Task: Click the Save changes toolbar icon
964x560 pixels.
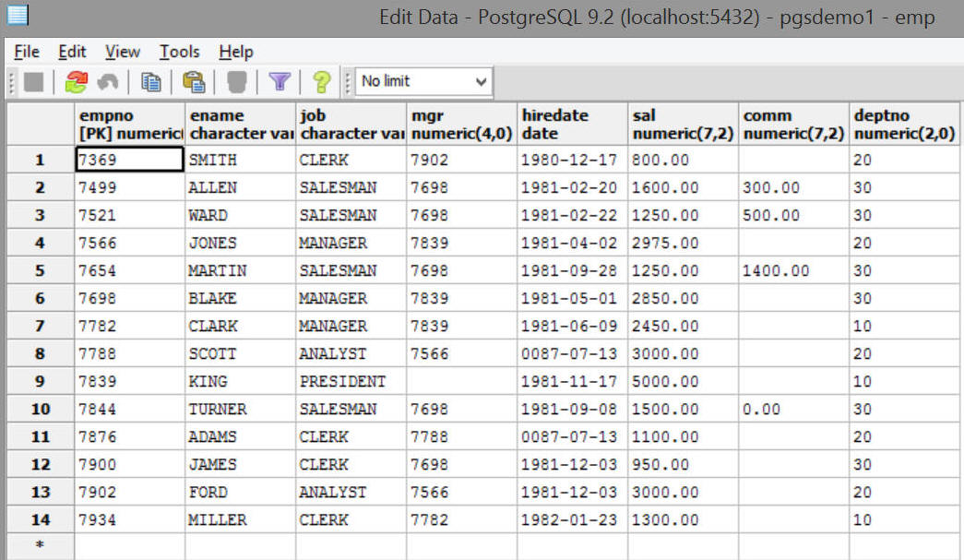Action: click(x=33, y=82)
